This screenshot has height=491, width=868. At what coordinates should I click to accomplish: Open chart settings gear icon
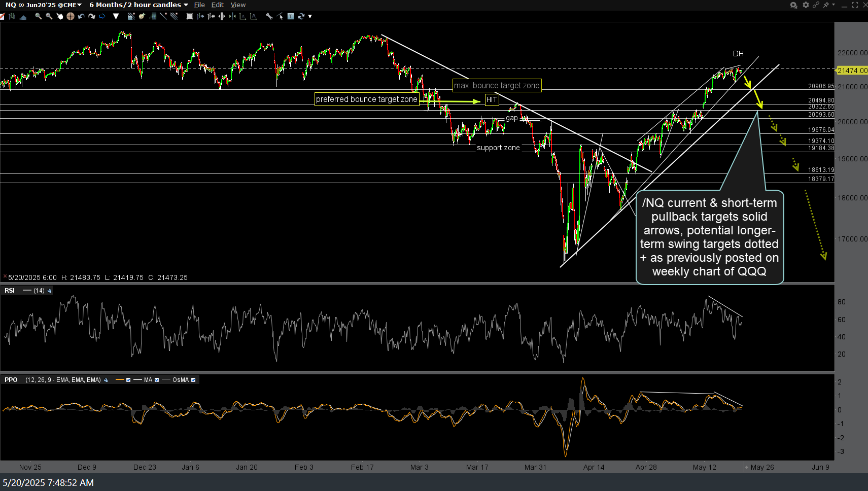[x=806, y=5]
